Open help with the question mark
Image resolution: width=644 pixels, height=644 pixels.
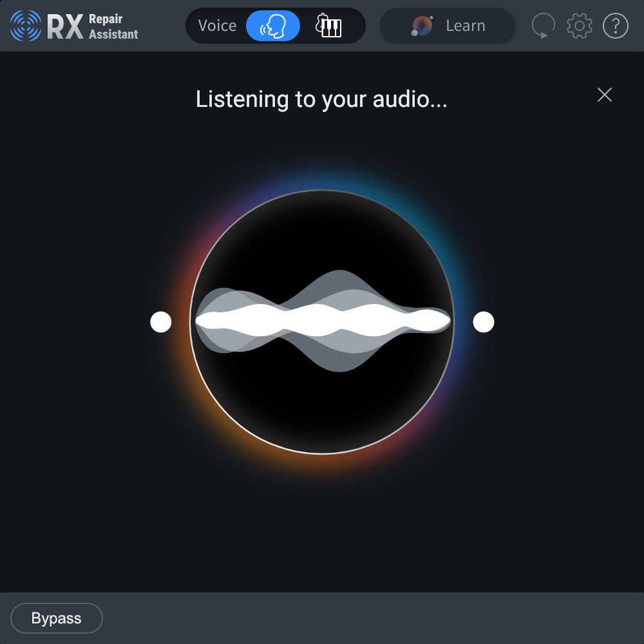coord(615,26)
